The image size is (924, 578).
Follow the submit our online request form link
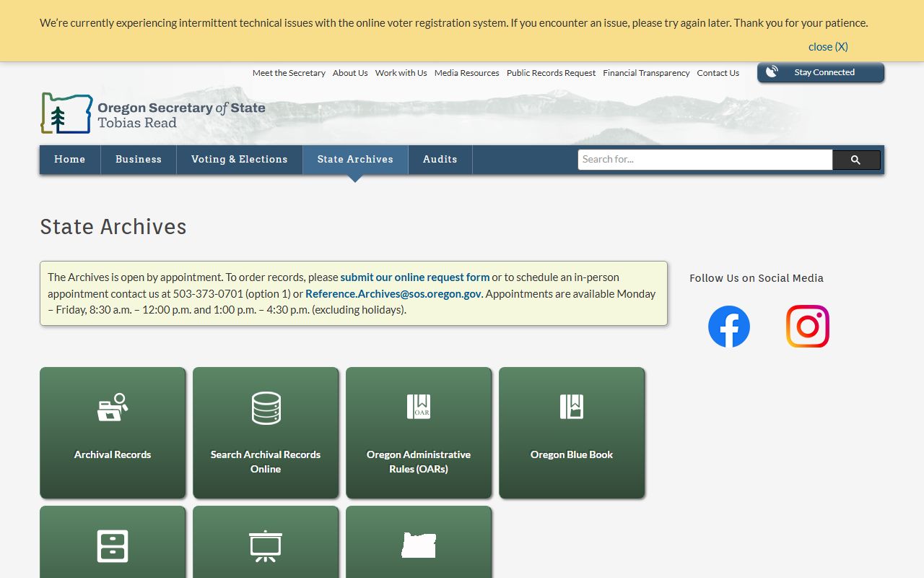click(x=414, y=277)
